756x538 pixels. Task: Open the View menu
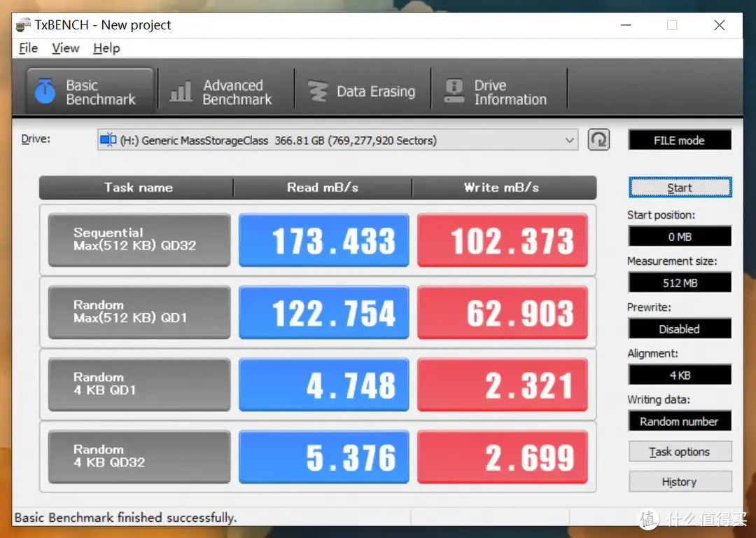point(66,48)
